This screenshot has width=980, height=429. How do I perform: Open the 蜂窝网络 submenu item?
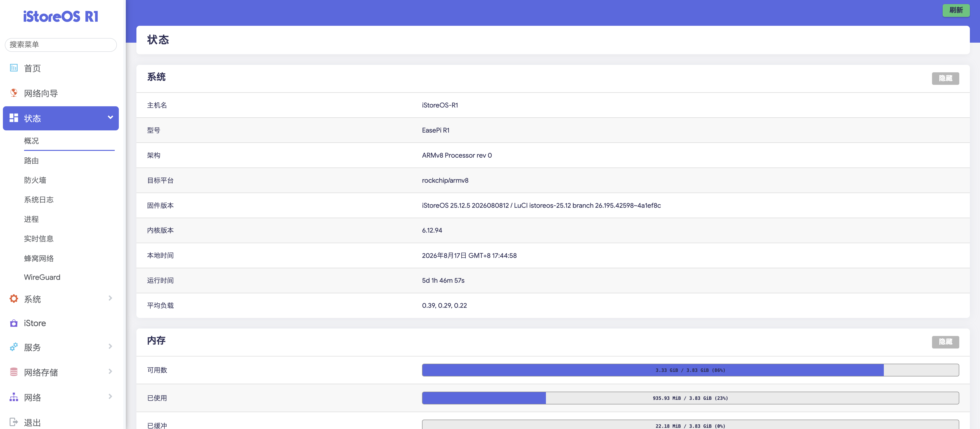coord(39,259)
